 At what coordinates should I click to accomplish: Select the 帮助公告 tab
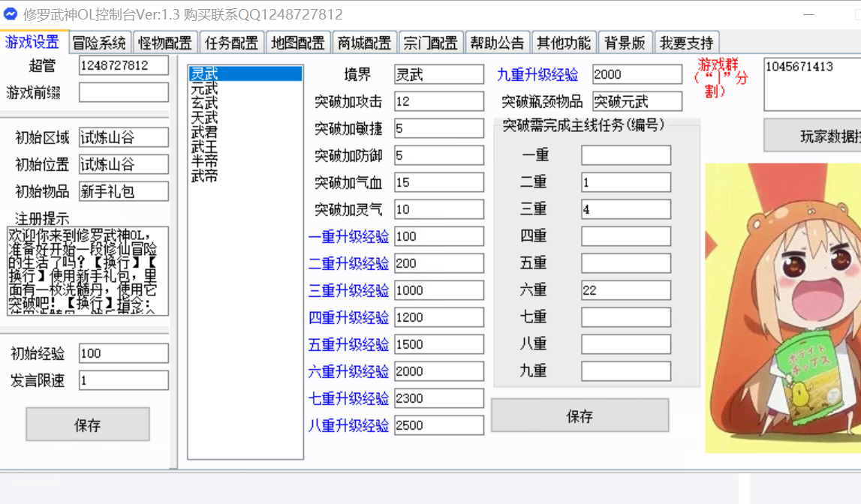coord(497,43)
